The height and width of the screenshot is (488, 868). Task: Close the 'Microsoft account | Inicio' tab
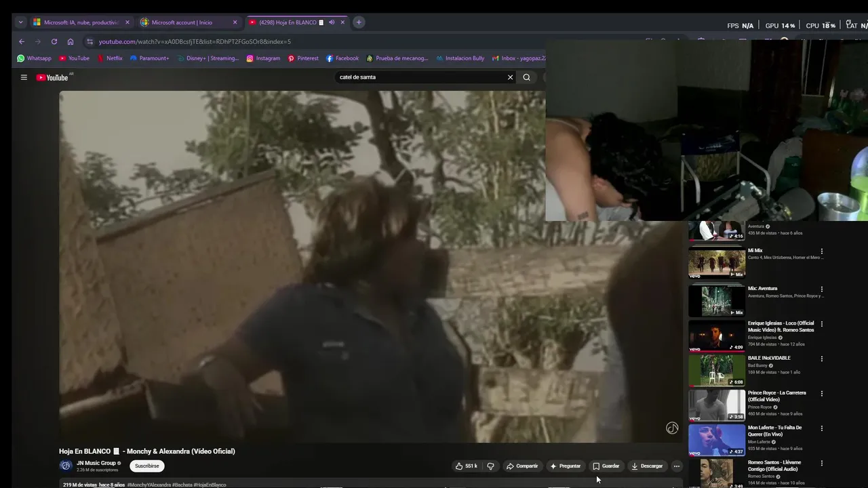click(235, 22)
